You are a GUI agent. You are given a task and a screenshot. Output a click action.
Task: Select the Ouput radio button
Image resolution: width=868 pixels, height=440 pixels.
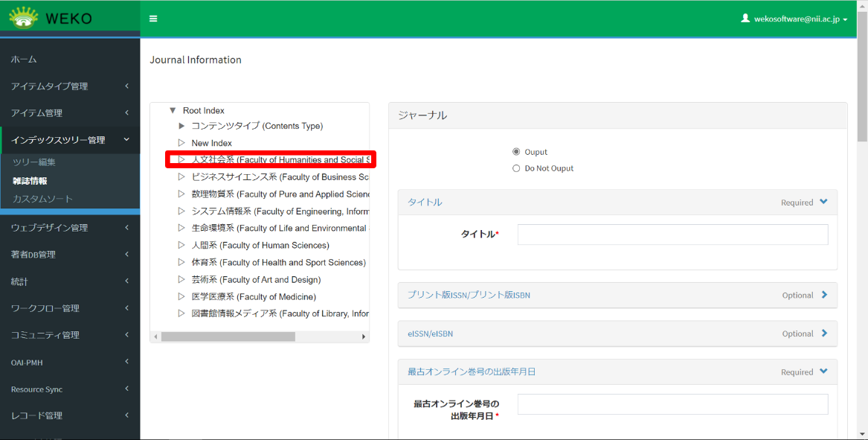coord(517,151)
